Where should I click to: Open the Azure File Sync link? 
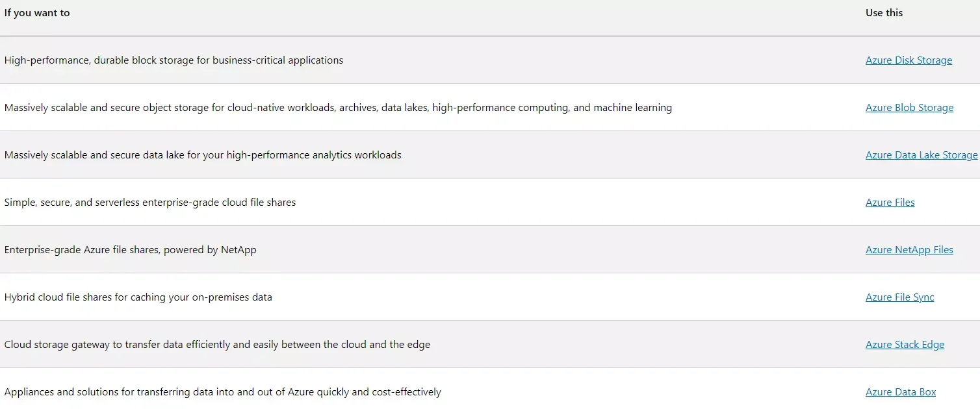[x=899, y=297]
